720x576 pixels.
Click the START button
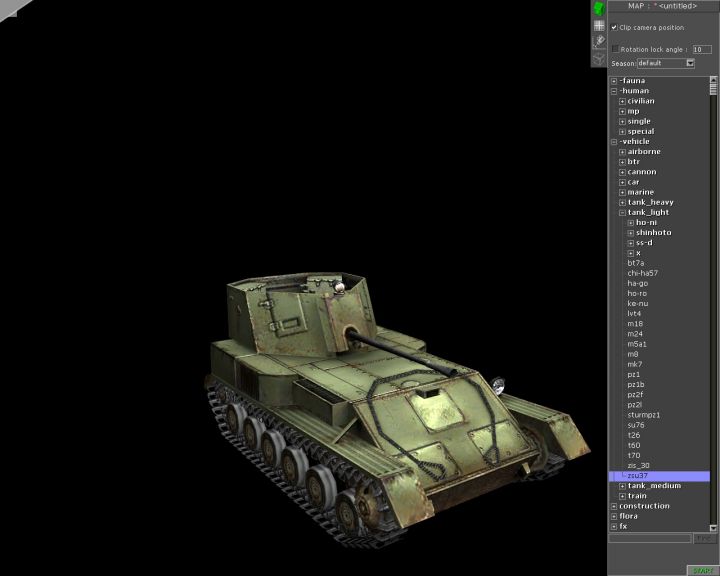pos(702,570)
